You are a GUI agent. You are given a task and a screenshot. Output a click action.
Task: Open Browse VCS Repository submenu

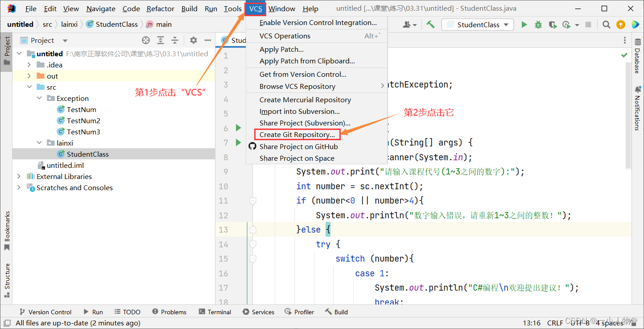(317, 86)
